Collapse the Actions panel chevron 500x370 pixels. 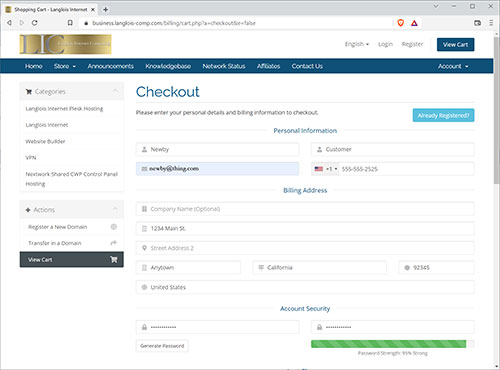(x=115, y=209)
